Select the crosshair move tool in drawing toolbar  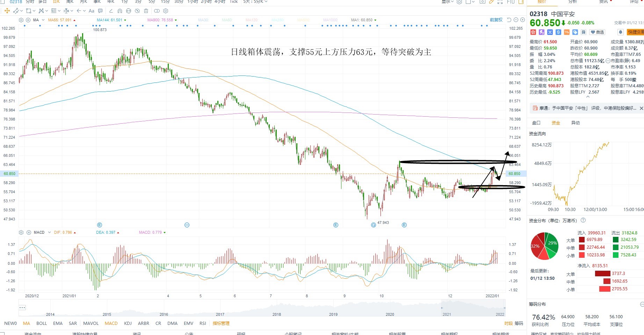pos(7,11)
